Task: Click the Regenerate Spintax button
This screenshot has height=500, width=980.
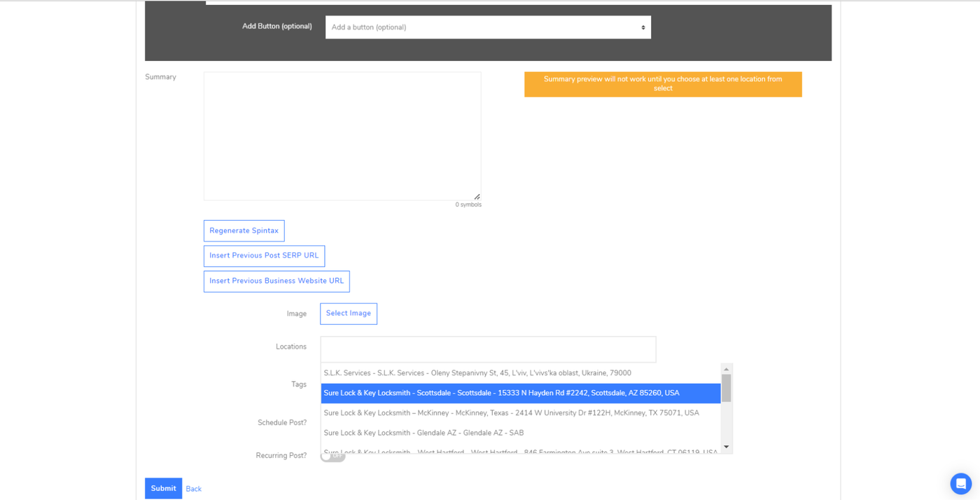Action: (244, 231)
